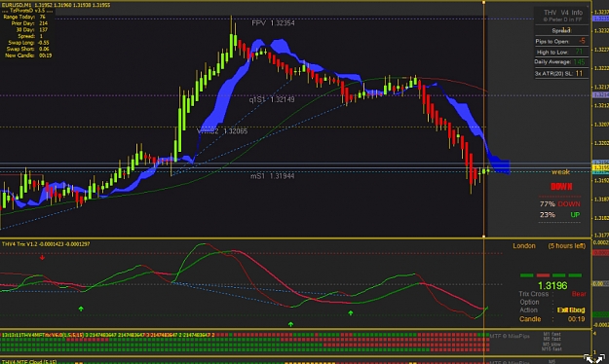Image resolution: width=609 pixels, height=364 pixels.
Task: Click the London session label
Action: pyautogui.click(x=524, y=246)
